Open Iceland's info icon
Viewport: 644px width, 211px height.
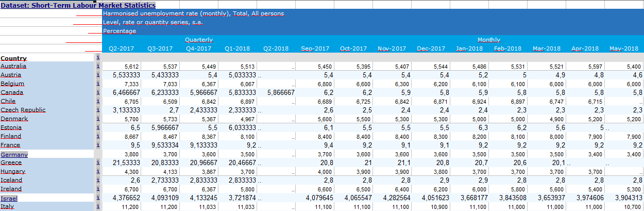click(x=98, y=180)
